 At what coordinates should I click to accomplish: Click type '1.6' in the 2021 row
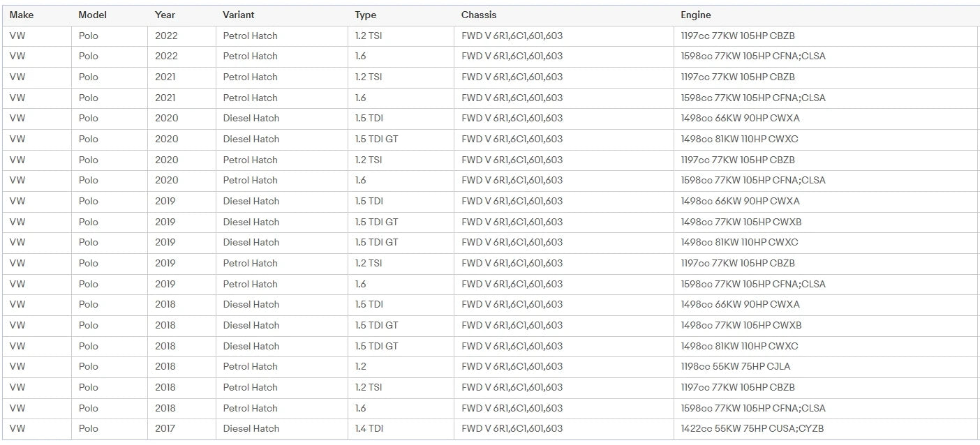361,98
